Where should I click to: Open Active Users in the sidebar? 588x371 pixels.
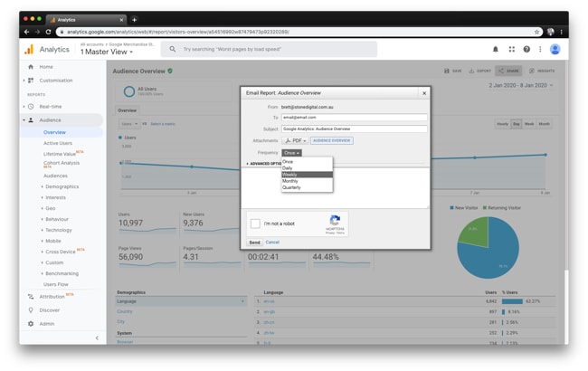(58, 143)
